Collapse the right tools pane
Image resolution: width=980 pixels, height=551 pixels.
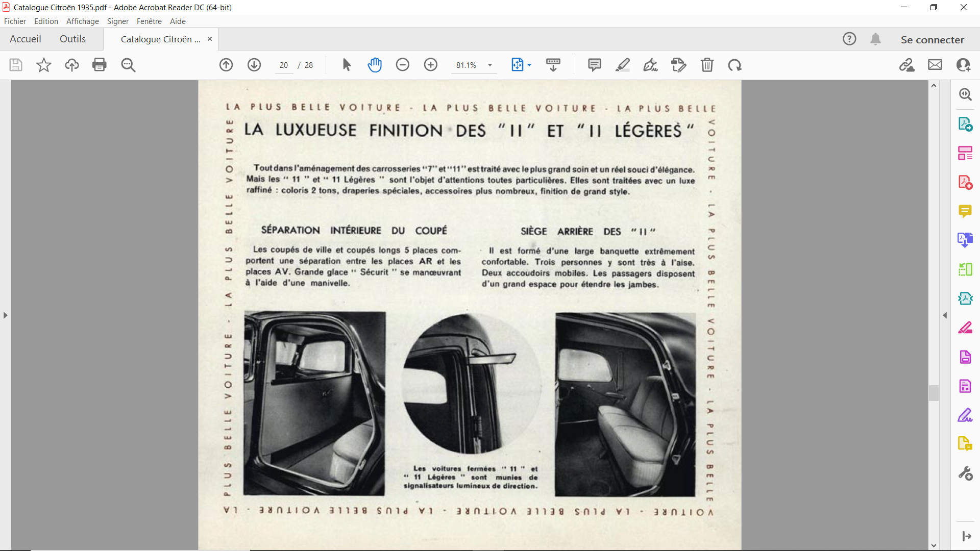(945, 315)
